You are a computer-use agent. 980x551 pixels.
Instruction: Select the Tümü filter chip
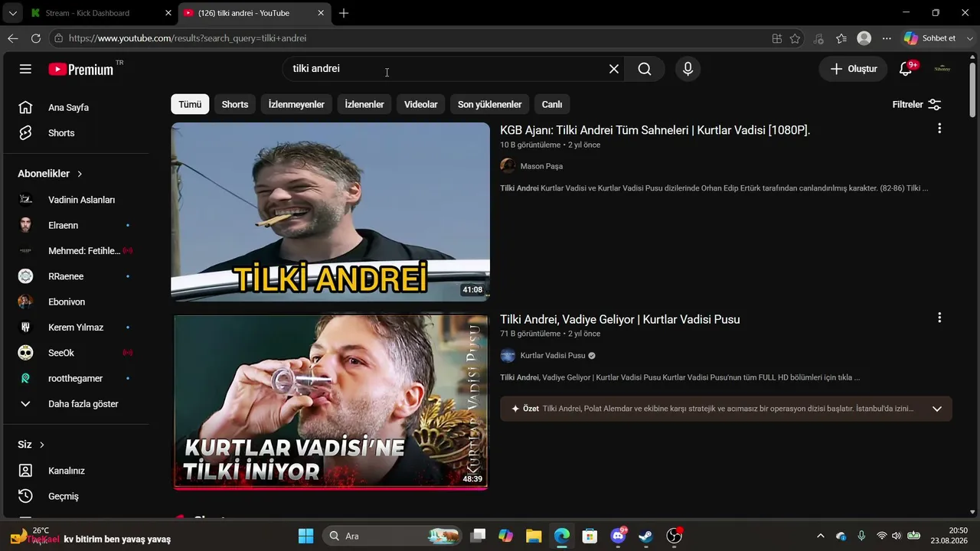click(x=190, y=105)
